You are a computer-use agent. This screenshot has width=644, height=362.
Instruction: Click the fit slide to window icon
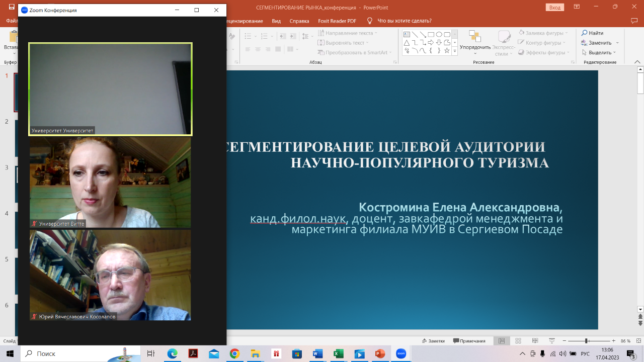pyautogui.click(x=637, y=341)
